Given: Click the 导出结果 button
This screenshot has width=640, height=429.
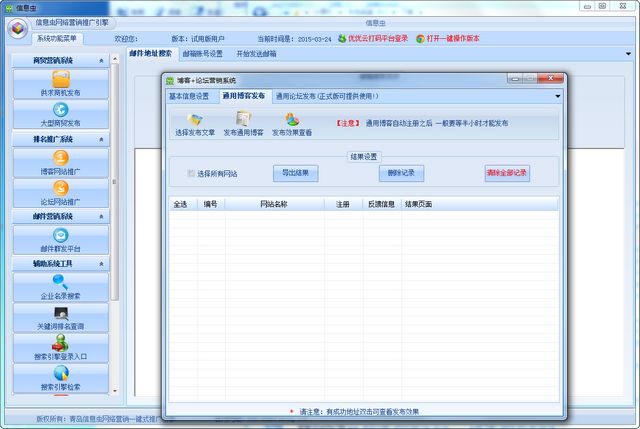Looking at the screenshot, I should (x=295, y=173).
